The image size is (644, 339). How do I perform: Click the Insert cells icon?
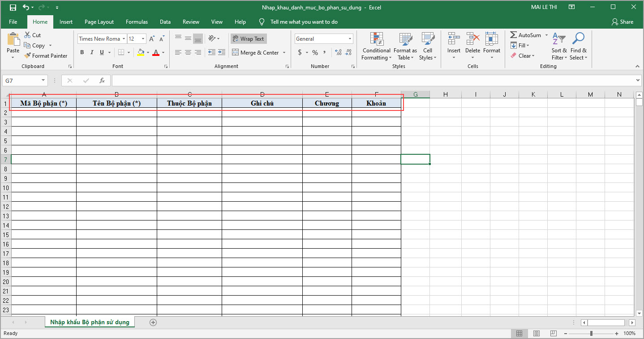click(454, 39)
